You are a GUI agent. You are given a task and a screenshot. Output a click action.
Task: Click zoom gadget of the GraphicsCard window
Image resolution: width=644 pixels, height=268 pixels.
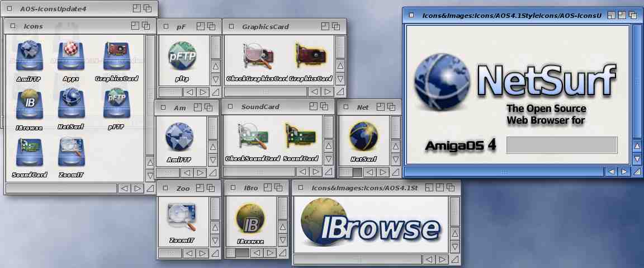click(325, 26)
